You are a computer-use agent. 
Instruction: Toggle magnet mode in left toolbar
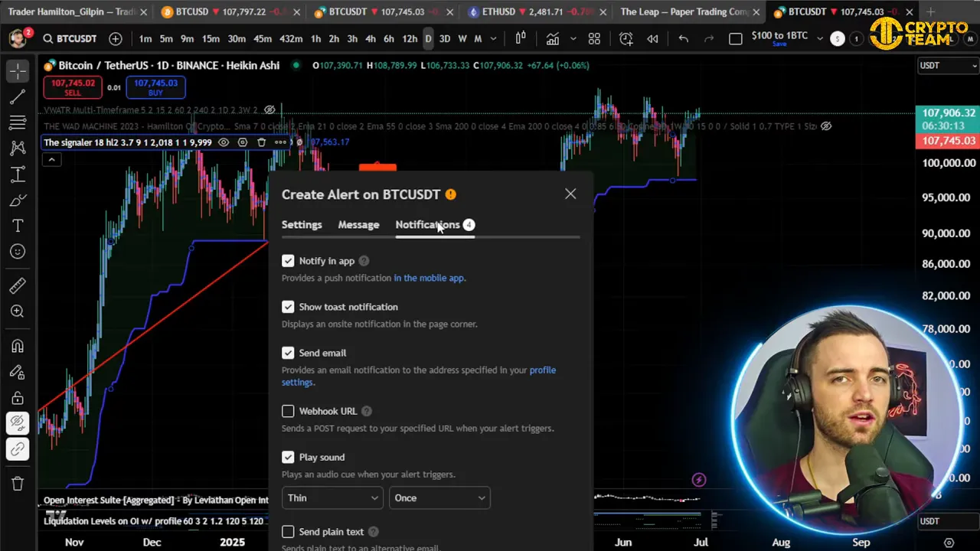[x=18, y=346]
